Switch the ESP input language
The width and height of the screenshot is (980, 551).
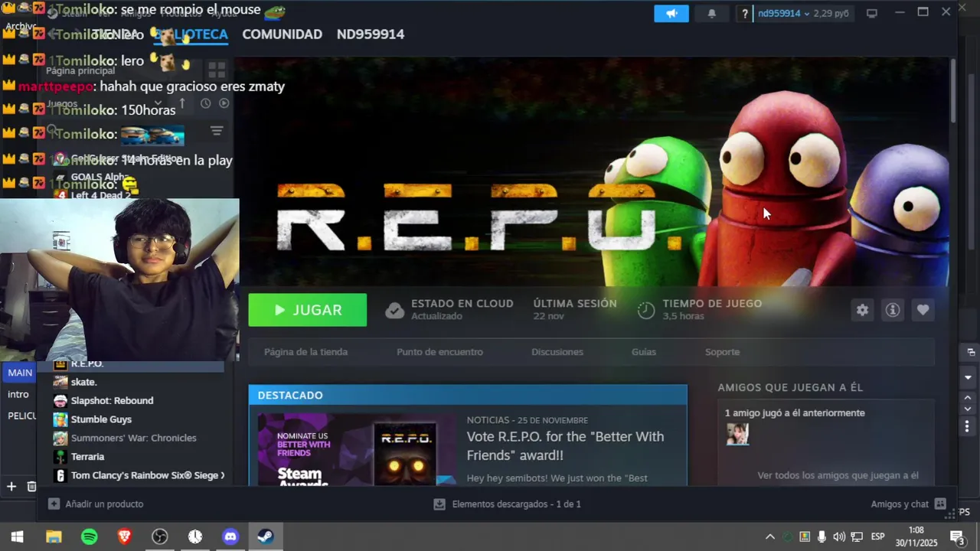878,536
